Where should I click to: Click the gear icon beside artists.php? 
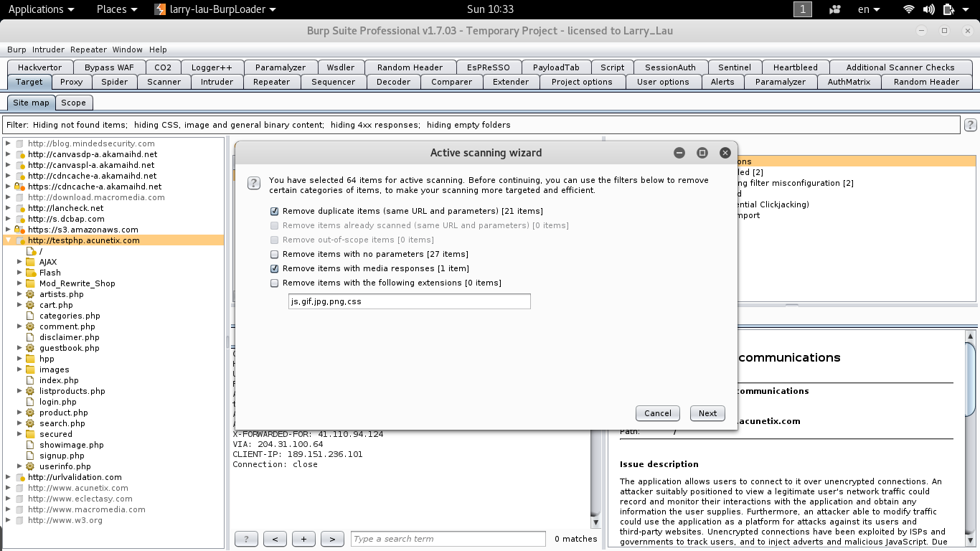(30, 294)
